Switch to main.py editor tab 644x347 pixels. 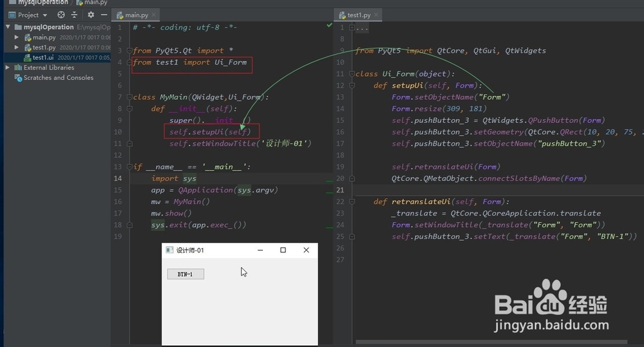tap(137, 15)
